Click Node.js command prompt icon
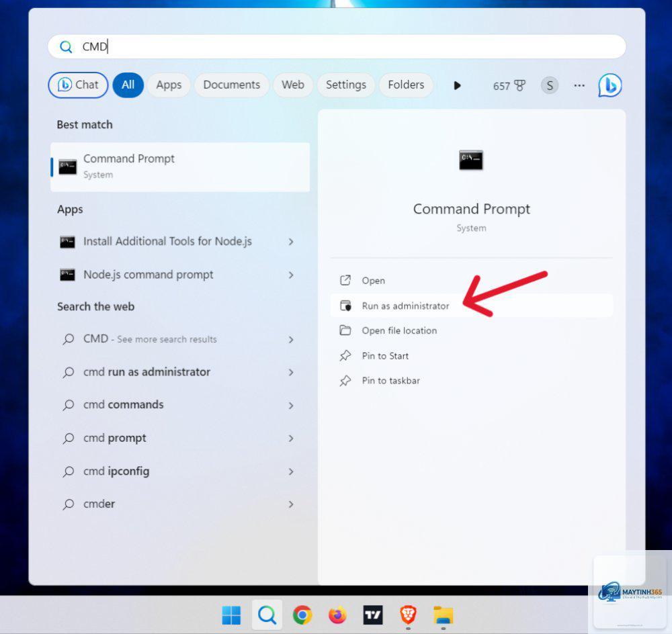 pos(67,275)
